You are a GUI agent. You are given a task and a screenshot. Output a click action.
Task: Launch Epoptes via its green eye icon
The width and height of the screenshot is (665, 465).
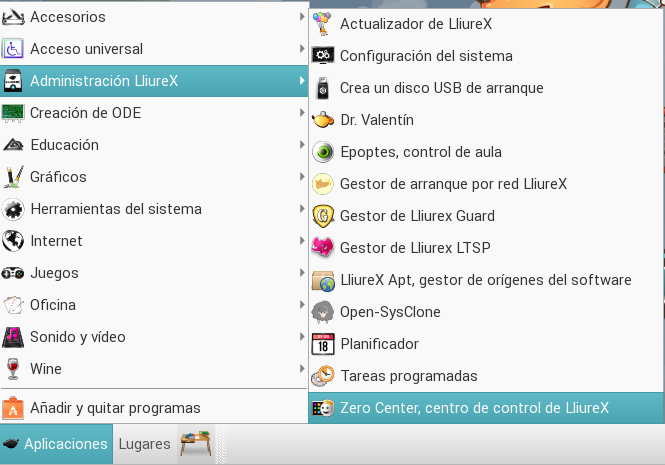click(323, 152)
